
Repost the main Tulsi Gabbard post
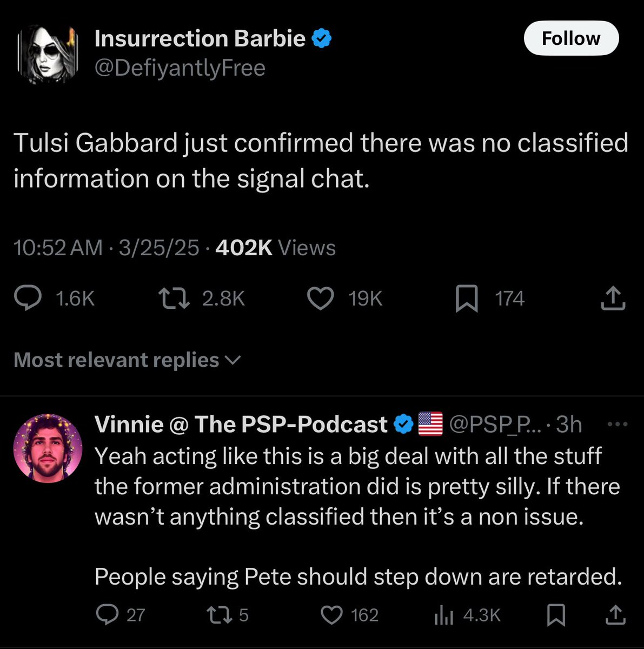(173, 299)
